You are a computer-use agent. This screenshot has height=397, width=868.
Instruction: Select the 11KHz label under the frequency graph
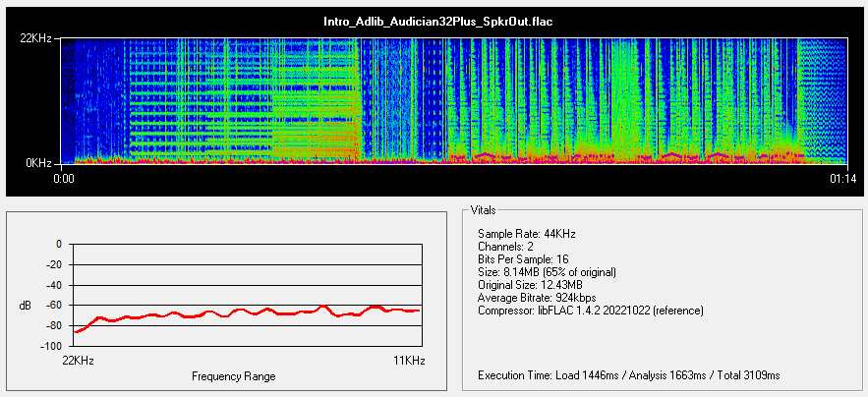coord(409,362)
